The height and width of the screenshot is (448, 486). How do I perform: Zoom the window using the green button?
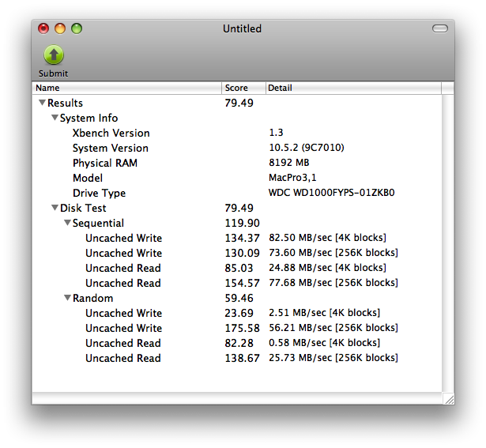point(77,28)
